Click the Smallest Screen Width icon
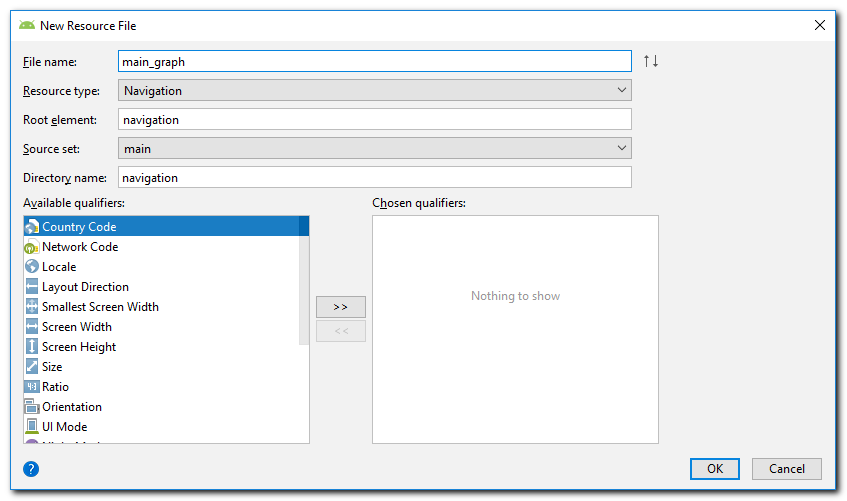 click(x=31, y=307)
